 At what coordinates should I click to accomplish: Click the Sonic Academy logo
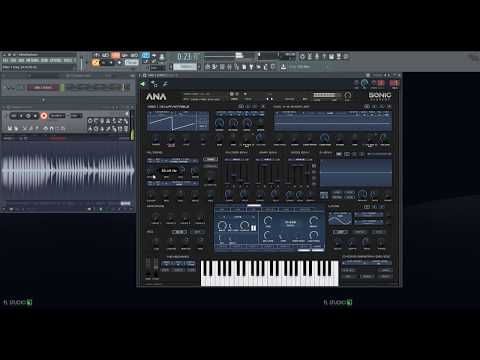pos(380,96)
